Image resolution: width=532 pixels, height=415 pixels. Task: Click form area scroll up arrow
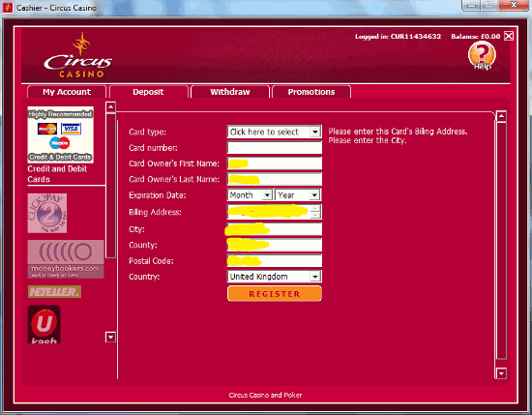point(501,116)
